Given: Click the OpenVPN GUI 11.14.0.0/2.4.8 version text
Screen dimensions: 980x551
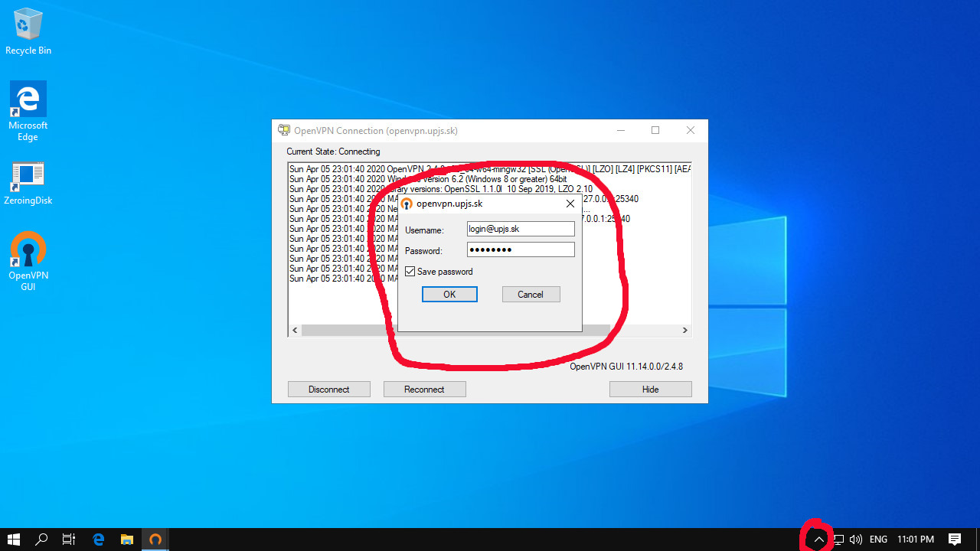Looking at the screenshot, I should 626,367.
